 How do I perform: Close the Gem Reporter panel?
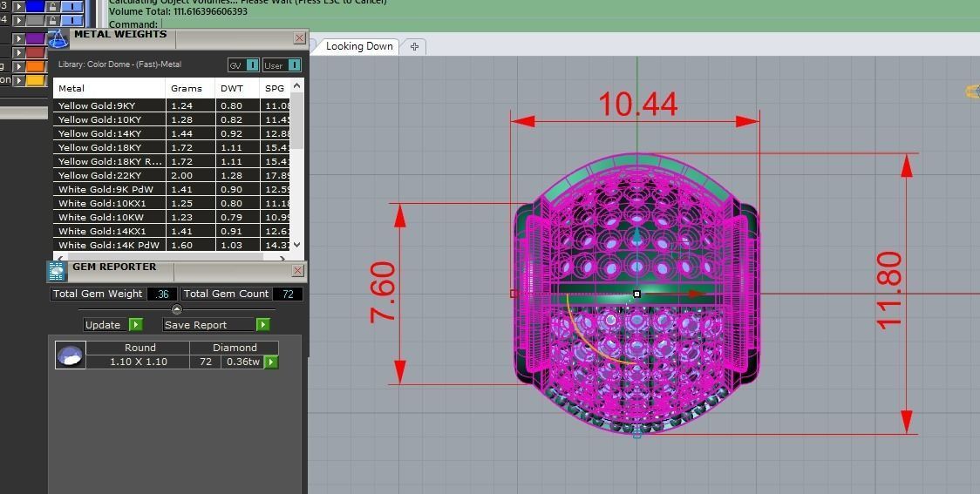coord(298,270)
